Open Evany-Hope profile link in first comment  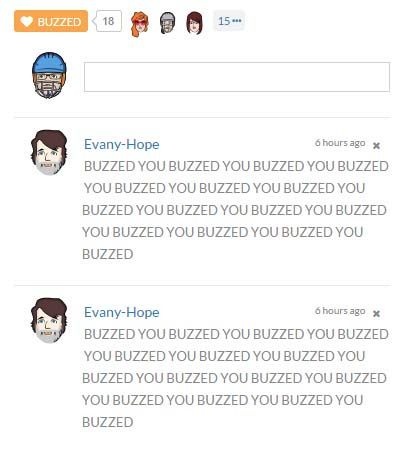[122, 145]
